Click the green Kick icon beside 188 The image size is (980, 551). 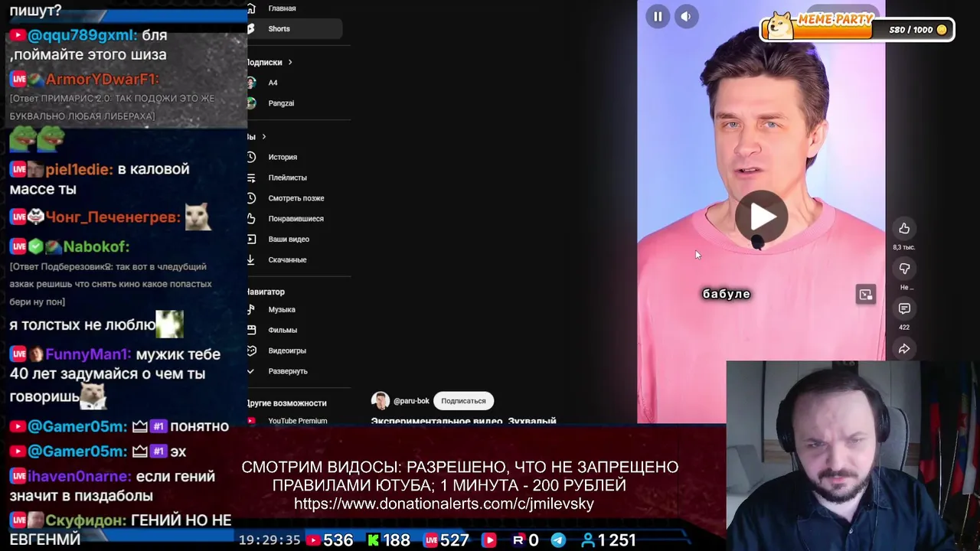tap(374, 540)
